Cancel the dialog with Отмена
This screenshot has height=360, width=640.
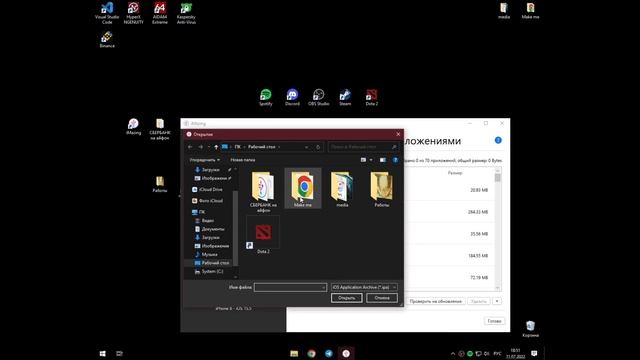pos(382,298)
